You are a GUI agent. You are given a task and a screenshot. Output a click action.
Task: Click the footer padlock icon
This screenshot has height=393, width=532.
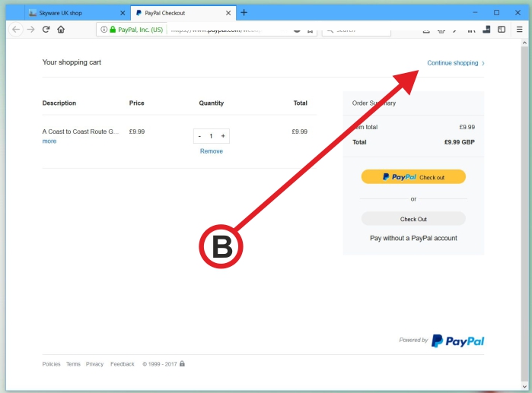(182, 363)
